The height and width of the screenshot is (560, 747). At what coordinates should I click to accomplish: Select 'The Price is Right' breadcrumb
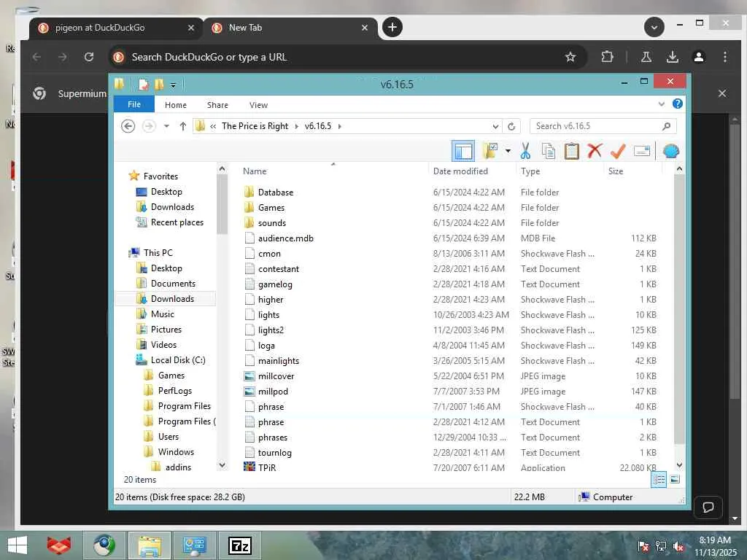point(255,126)
